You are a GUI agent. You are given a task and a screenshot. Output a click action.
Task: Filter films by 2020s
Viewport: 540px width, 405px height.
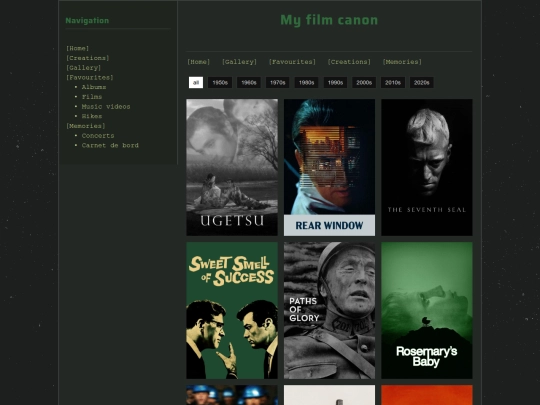[x=422, y=83]
